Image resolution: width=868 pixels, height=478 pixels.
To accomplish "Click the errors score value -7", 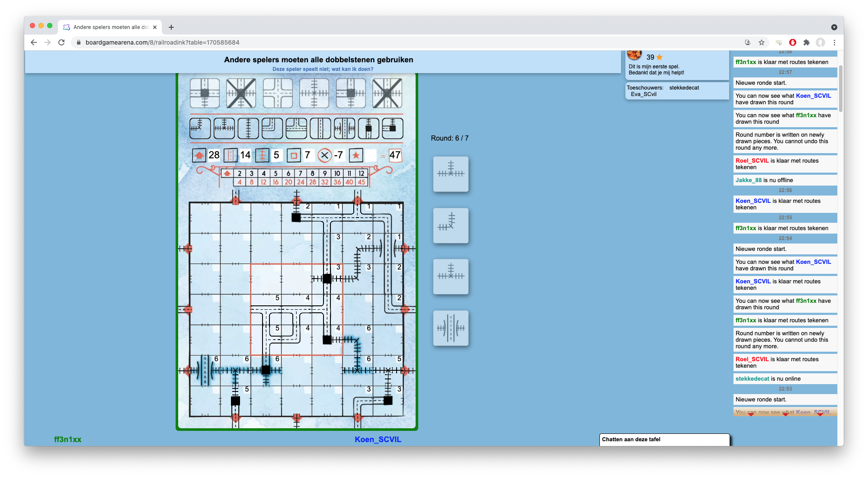I will (x=339, y=155).
